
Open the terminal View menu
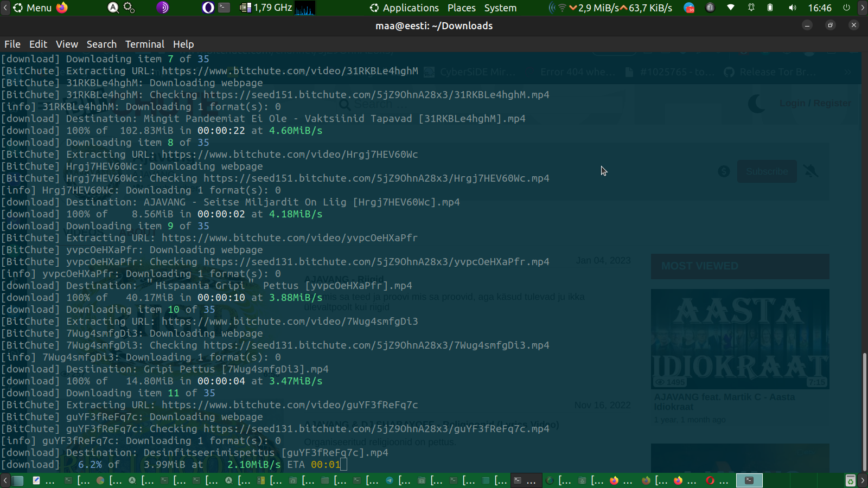click(x=67, y=44)
